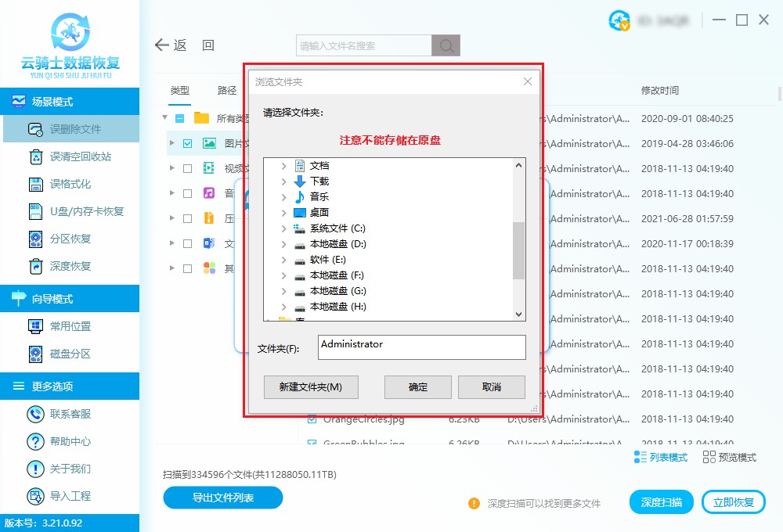Click 新建文件夹(M) button
The width and height of the screenshot is (783, 532).
tap(311, 386)
